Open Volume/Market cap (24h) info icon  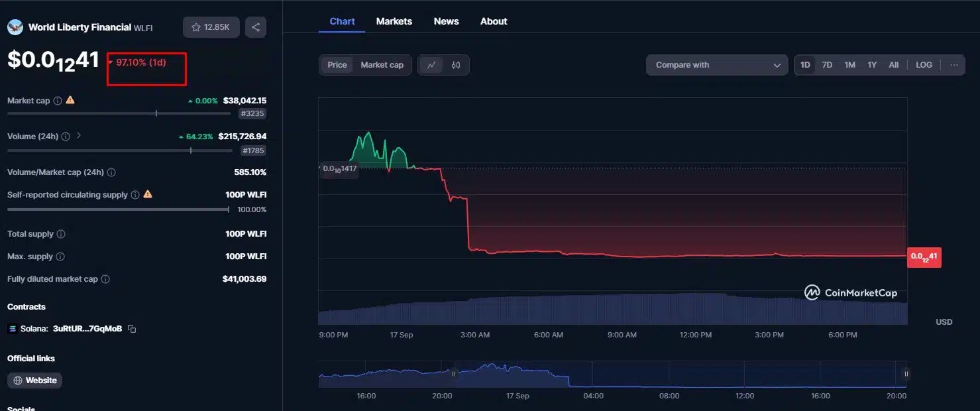[111, 172]
